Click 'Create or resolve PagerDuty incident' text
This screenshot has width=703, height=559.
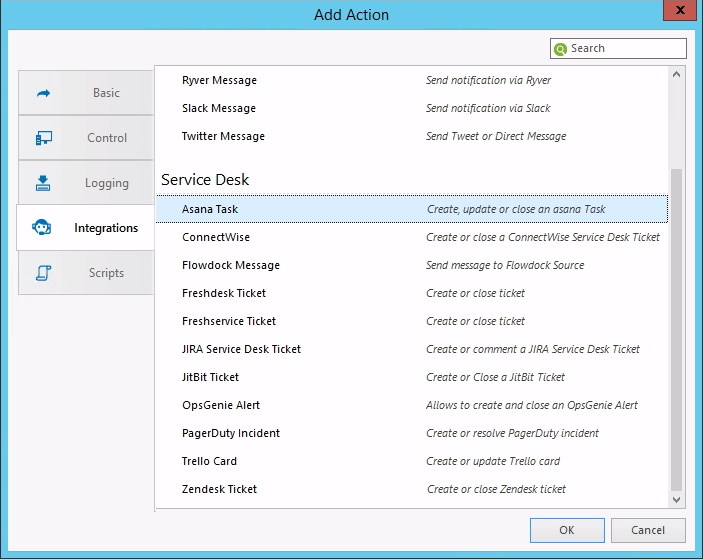[x=512, y=433]
